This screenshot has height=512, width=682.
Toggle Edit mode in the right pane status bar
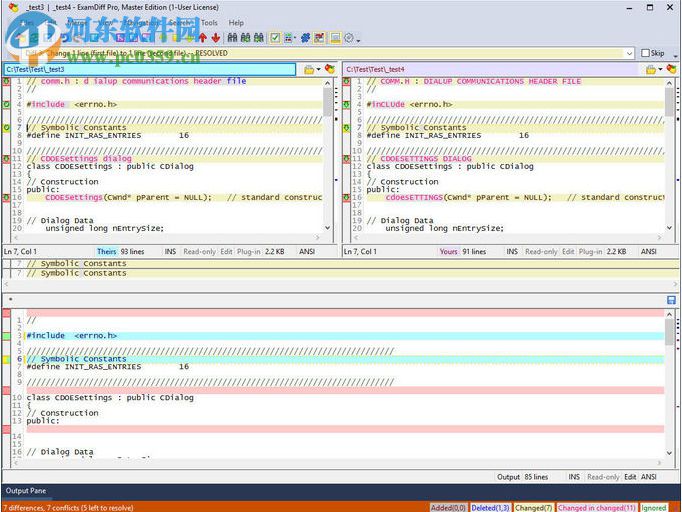point(568,252)
